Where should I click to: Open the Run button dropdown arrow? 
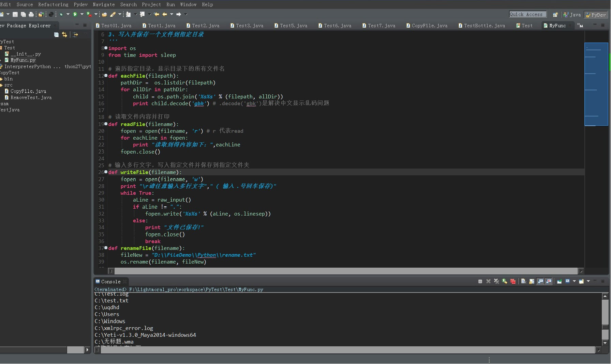coord(82,14)
